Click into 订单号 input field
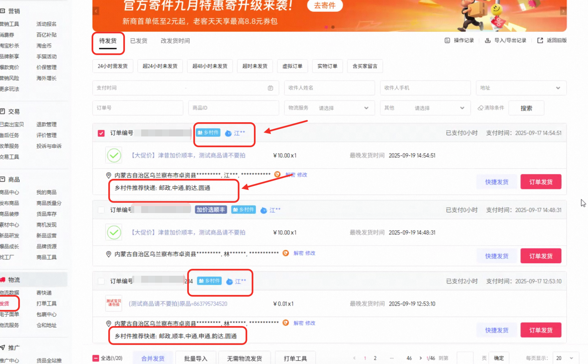This screenshot has height=364, width=588. [138, 108]
